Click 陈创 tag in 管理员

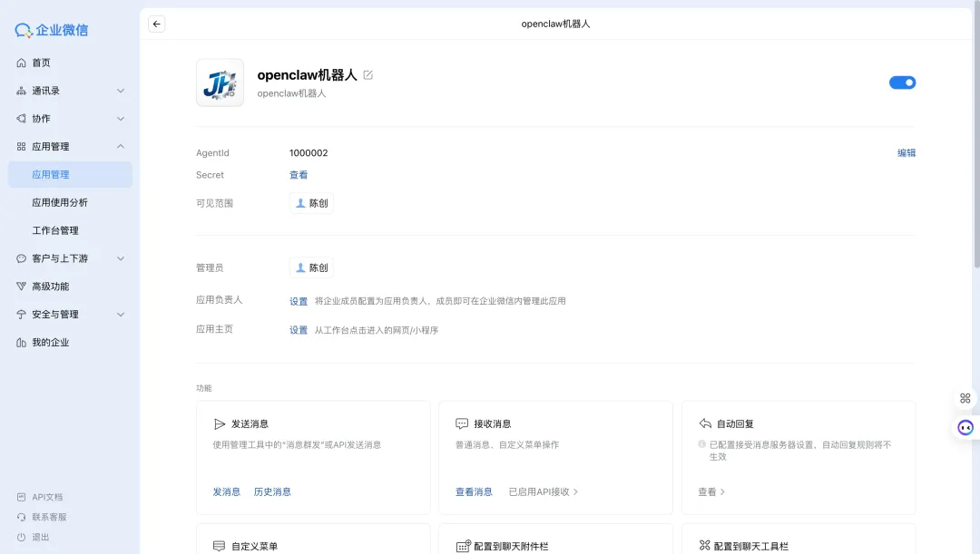tap(311, 268)
